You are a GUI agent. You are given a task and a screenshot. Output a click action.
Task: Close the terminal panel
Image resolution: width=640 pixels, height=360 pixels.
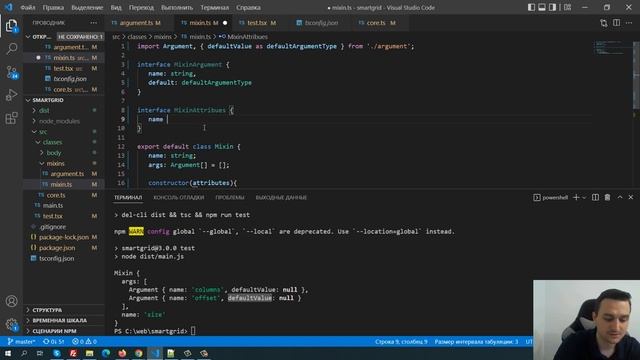(x=631, y=198)
